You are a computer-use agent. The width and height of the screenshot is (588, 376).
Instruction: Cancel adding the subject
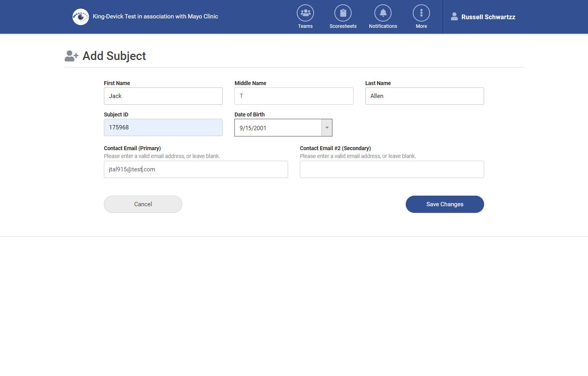143,204
